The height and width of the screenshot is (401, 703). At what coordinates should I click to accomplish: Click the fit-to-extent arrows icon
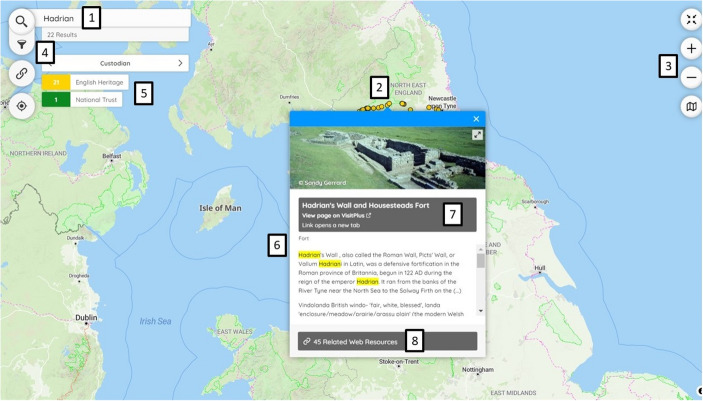691,20
